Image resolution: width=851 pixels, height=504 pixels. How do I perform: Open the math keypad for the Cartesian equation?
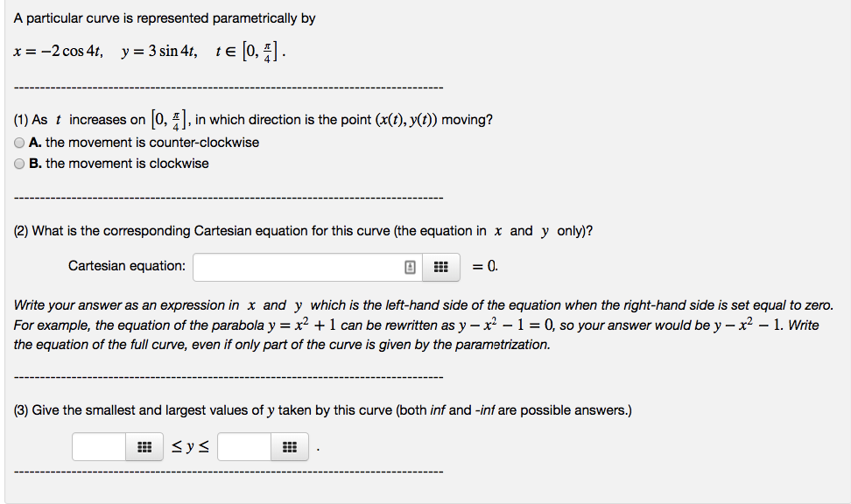point(440,267)
